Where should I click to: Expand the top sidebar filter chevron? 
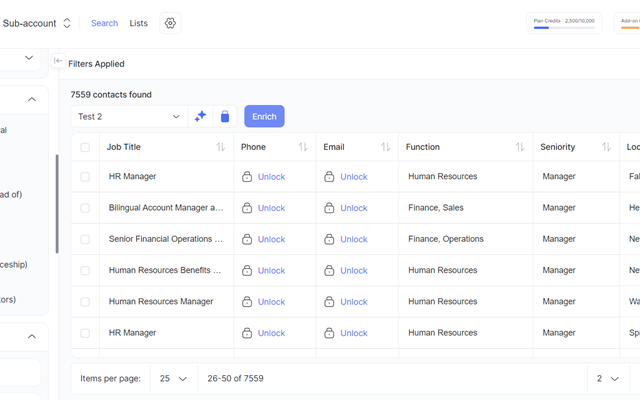point(29,58)
